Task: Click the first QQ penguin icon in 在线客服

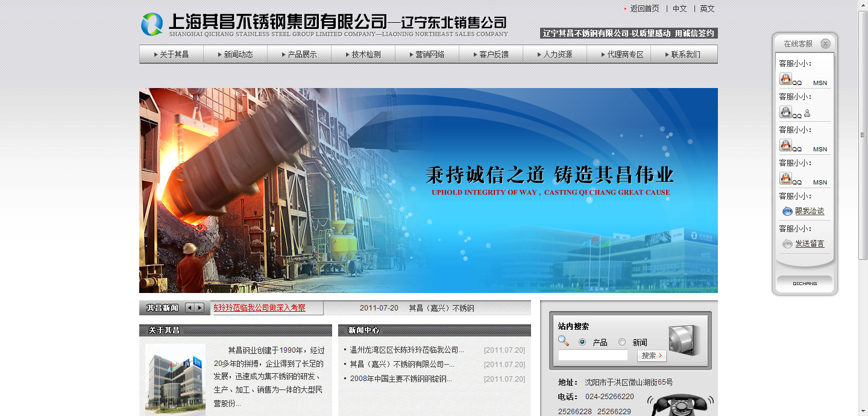Action: pyautogui.click(x=785, y=79)
